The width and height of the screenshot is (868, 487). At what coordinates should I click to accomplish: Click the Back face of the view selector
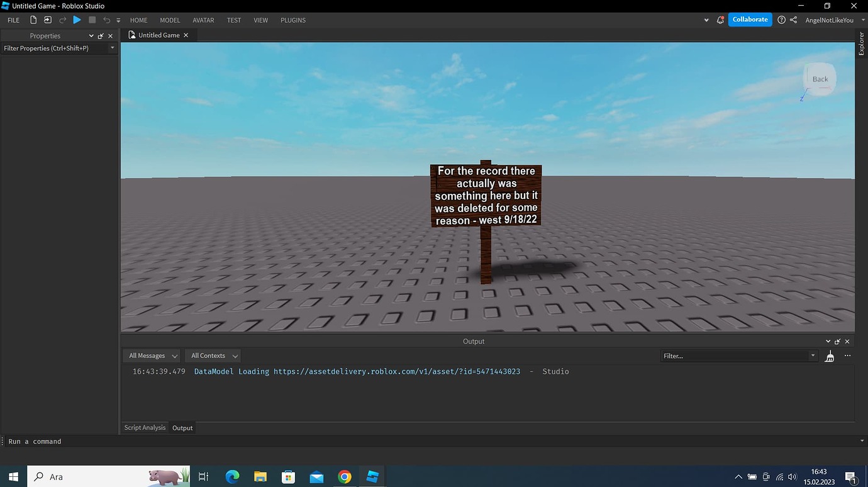[820, 79]
